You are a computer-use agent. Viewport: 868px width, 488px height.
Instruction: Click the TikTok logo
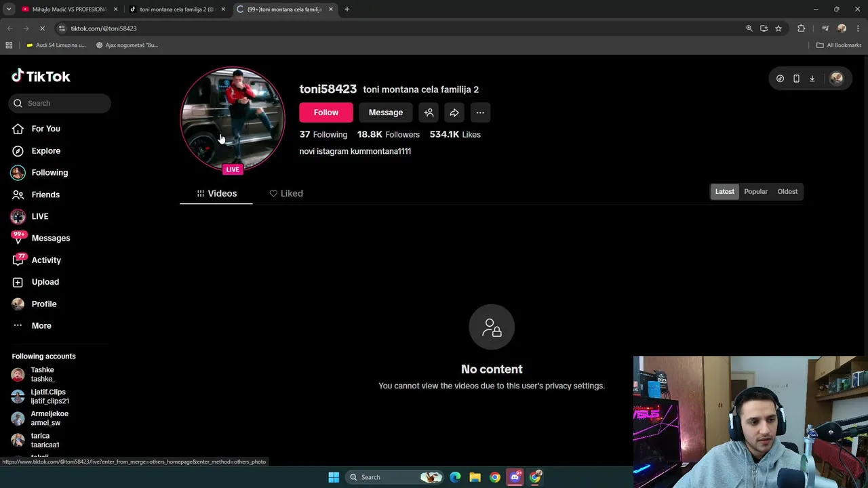click(41, 76)
